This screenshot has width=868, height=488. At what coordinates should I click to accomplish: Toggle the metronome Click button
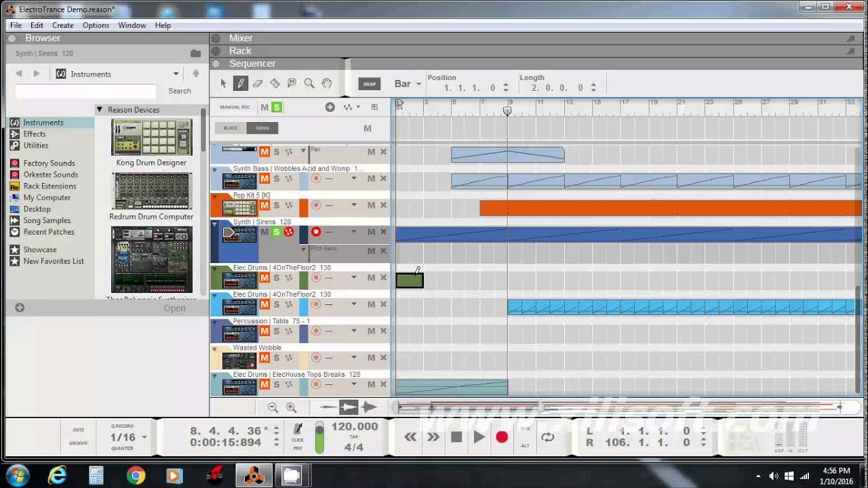298,429
